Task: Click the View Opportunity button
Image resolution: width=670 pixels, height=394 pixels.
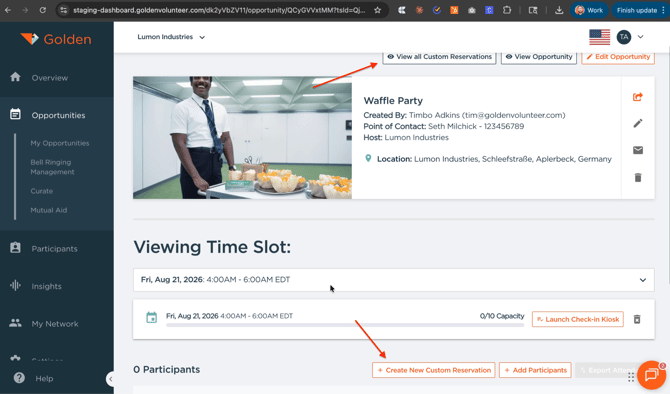Action: (539, 57)
